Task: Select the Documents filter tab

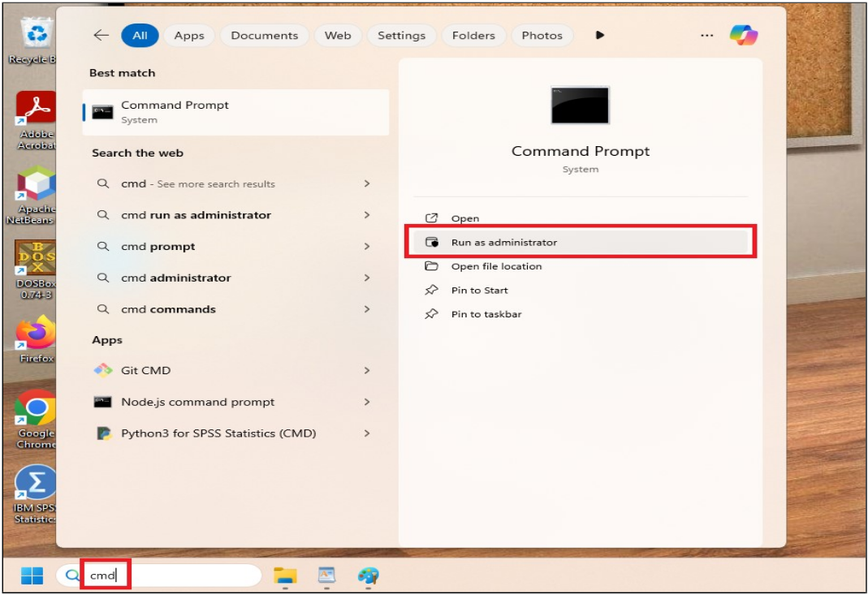Action: (264, 36)
